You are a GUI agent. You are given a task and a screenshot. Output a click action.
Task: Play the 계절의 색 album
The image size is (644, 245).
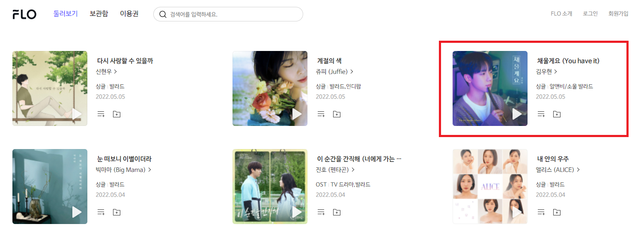(297, 114)
